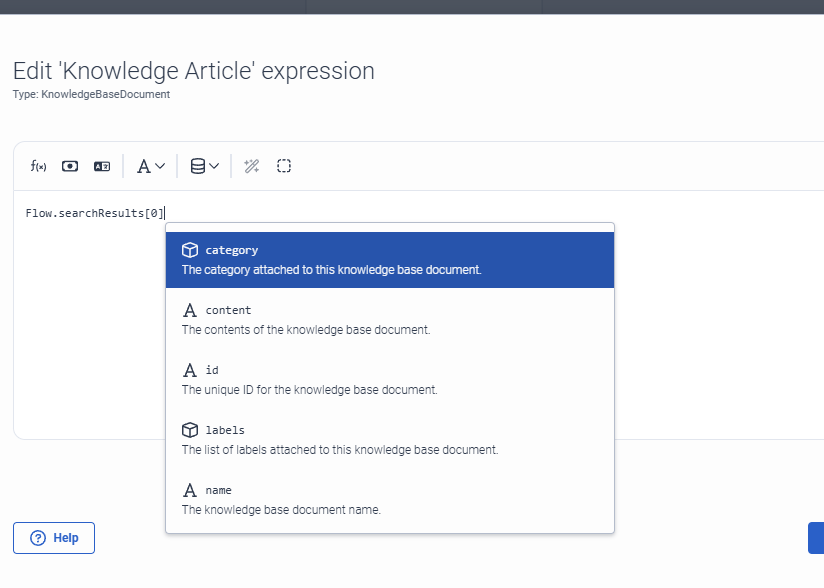
Task: Open the database variables dropdown
Action: tap(204, 166)
